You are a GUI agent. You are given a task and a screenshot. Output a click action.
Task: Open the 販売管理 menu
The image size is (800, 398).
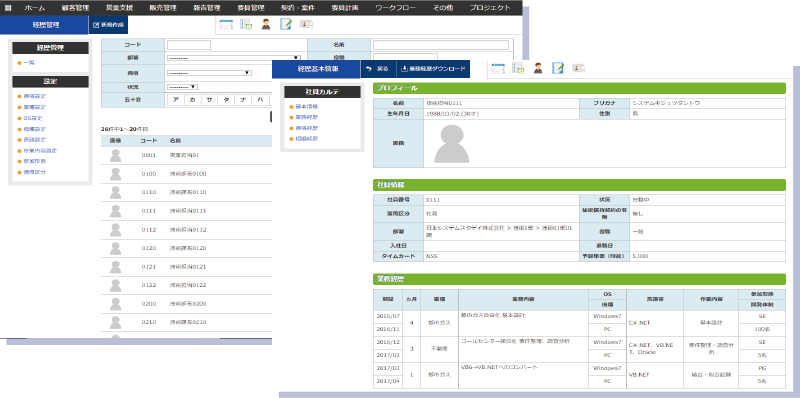(164, 8)
